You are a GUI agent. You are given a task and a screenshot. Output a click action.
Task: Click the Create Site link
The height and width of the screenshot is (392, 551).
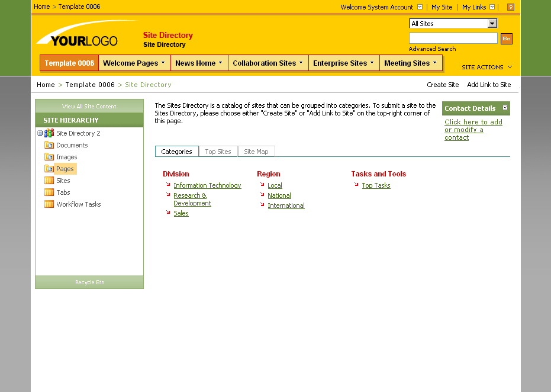click(443, 85)
